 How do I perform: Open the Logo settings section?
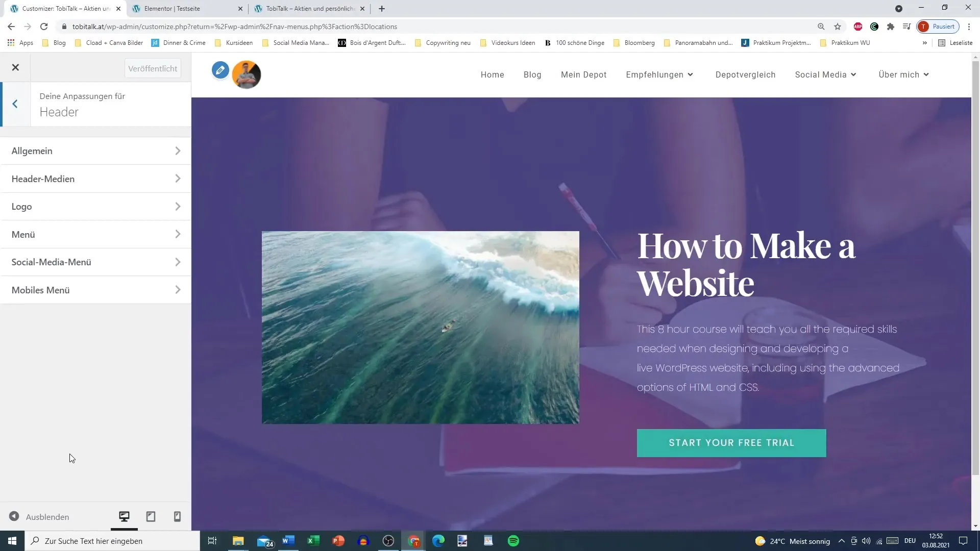(96, 207)
